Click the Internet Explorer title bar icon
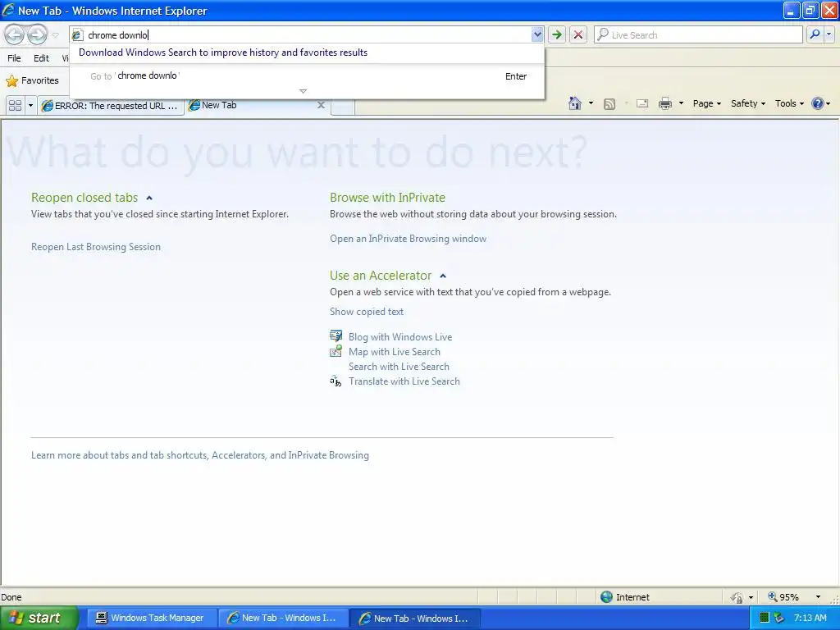 (8, 10)
